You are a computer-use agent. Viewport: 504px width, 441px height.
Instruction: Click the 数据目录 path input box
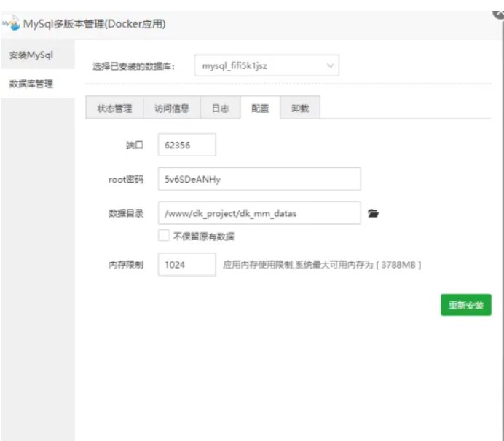[259, 213]
